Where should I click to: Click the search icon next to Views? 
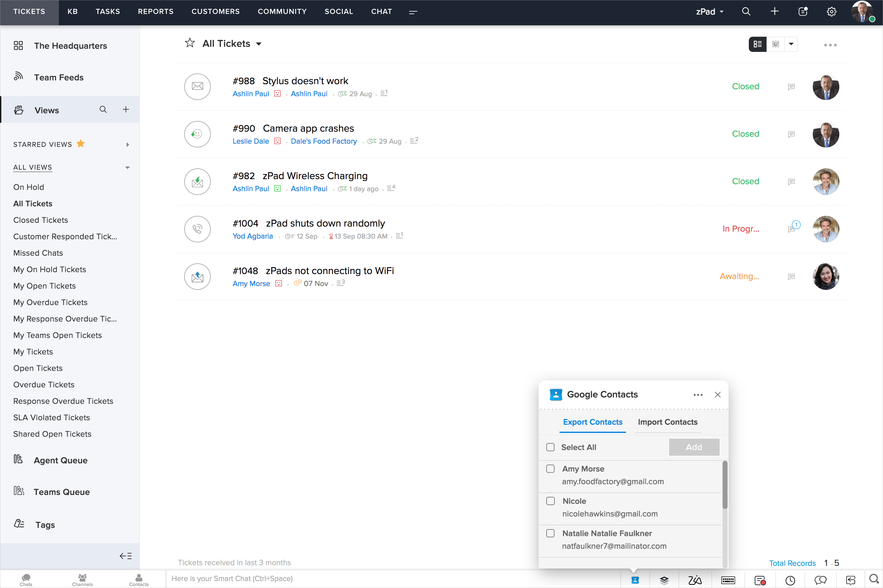[103, 109]
